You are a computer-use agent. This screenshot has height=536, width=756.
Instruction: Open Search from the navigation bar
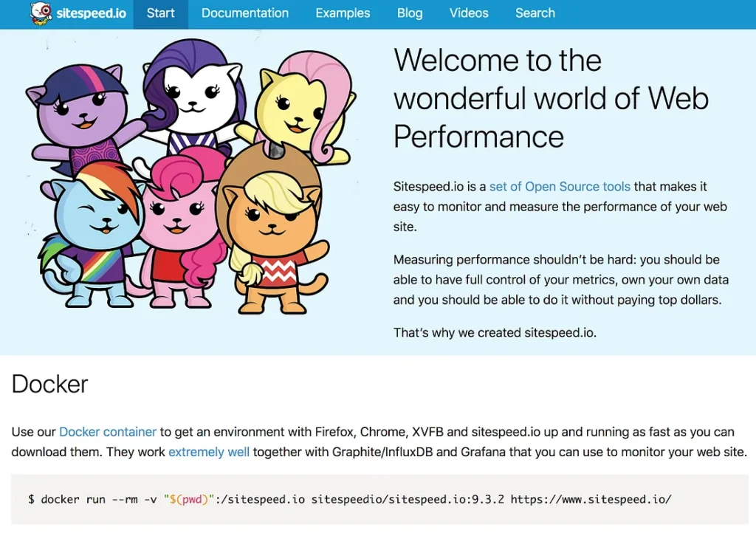[535, 13]
